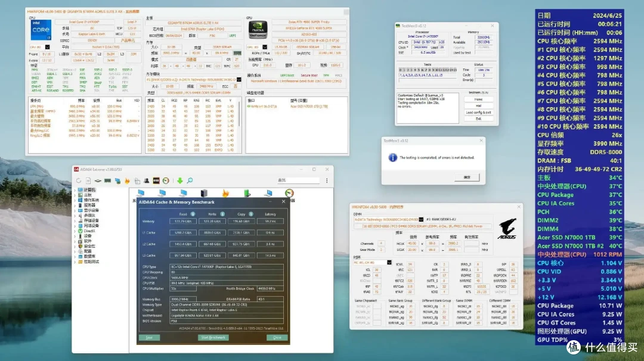This screenshot has height=361, width=644.
Task: Open the AIDA64 three-dot options menu
Action: click(x=327, y=181)
